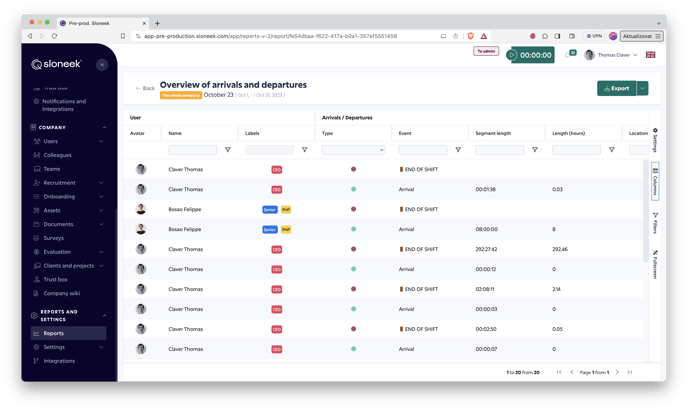The image size is (688, 410).
Task: Open the Event column filter funnel
Action: coord(458,150)
